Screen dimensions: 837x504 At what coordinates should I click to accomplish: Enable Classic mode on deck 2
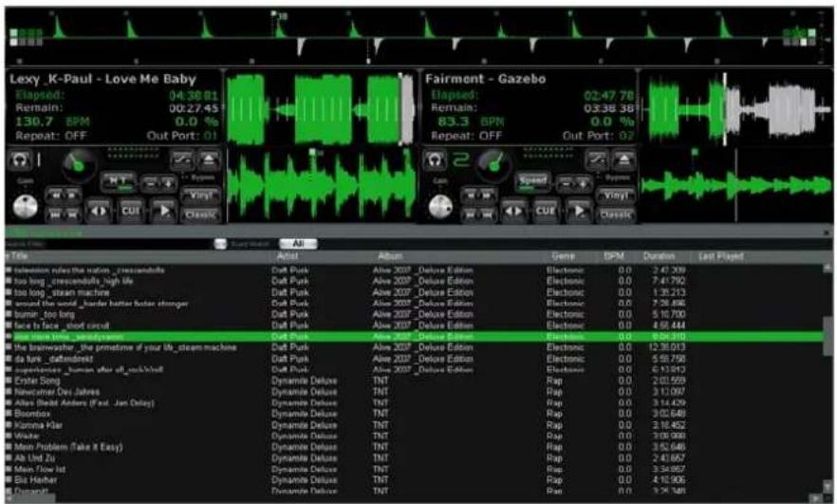[616, 215]
